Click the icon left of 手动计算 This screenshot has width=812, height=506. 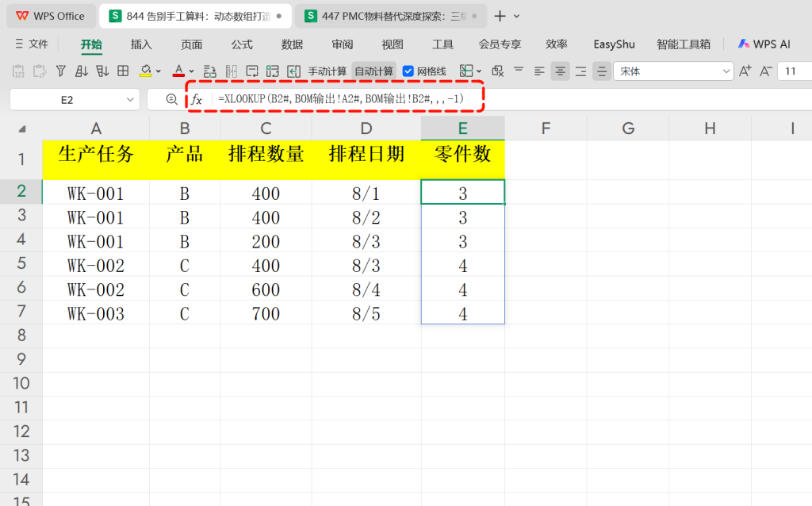click(x=293, y=71)
